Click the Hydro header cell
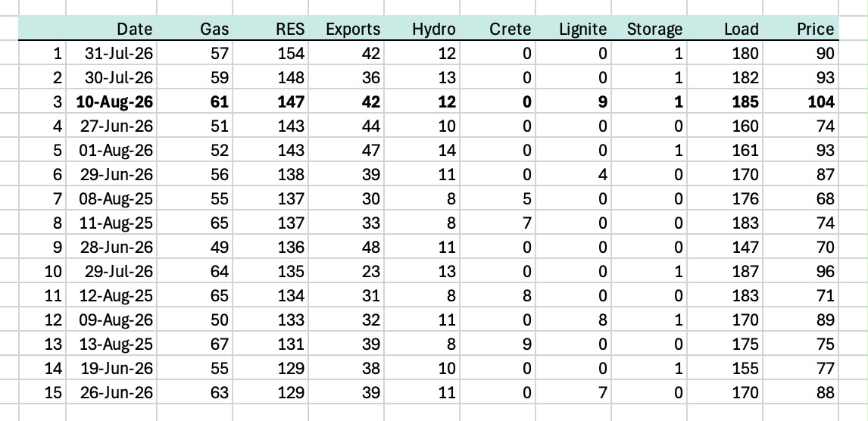 pyautogui.click(x=422, y=29)
